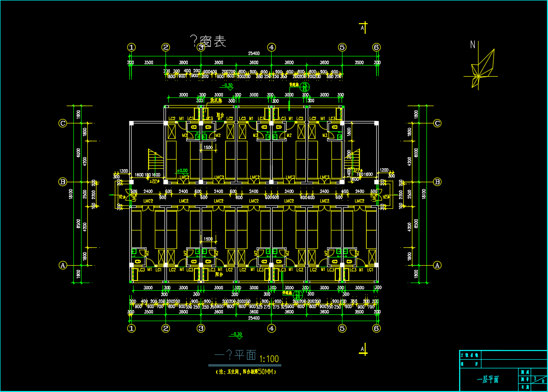The image size is (548, 392).
Task: Click axis bubble A right of the plan
Action: pos(437,265)
